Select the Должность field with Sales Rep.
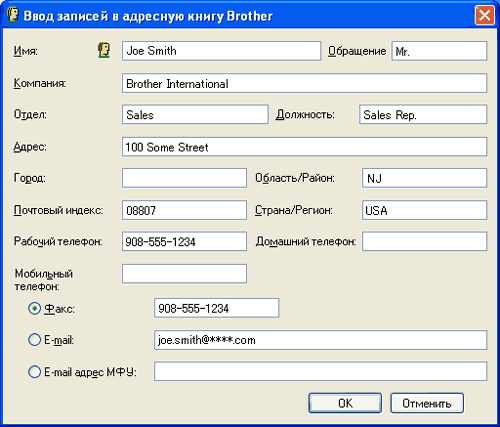 pyautogui.click(x=423, y=114)
